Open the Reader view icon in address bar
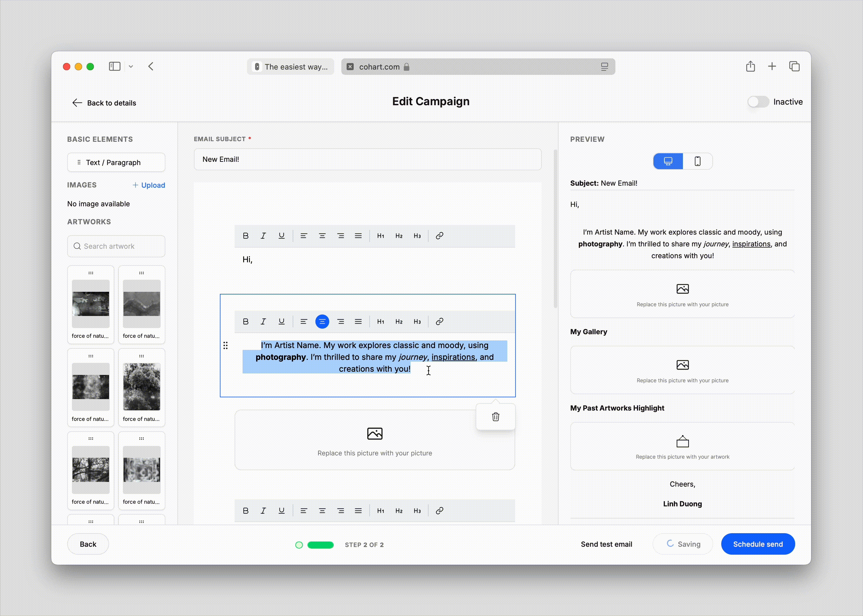 (x=605, y=67)
